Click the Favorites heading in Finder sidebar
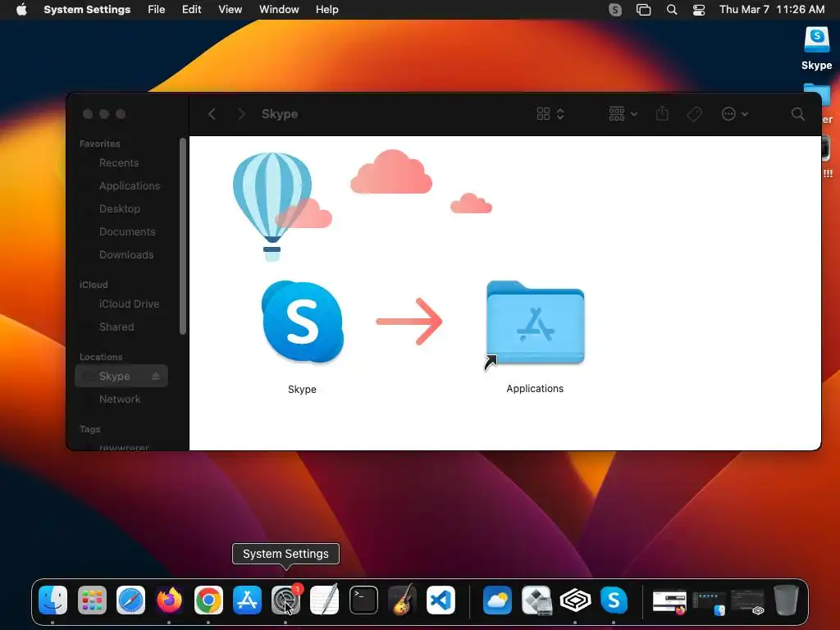The image size is (840, 630). click(x=99, y=144)
